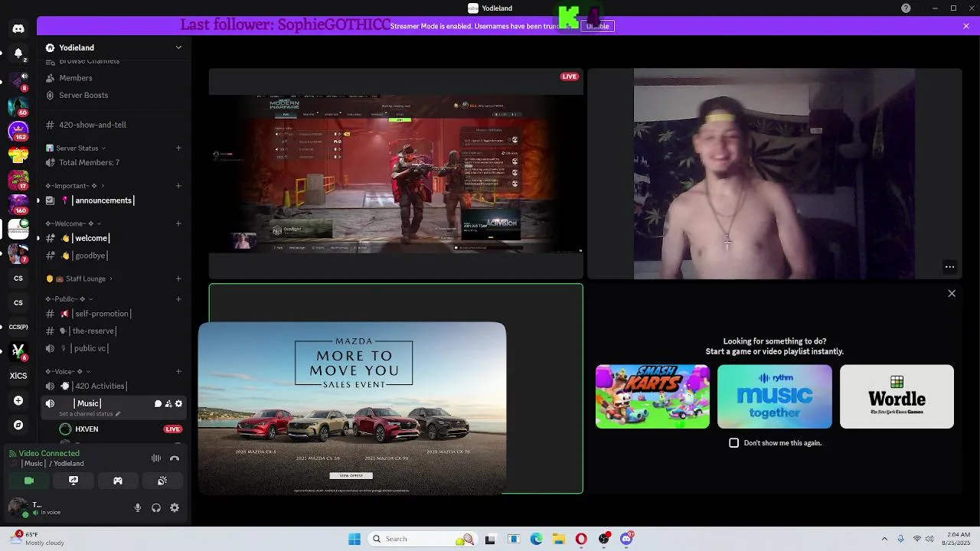The width and height of the screenshot is (980, 551).
Task: Open chat for Music voice channel
Action: point(158,404)
